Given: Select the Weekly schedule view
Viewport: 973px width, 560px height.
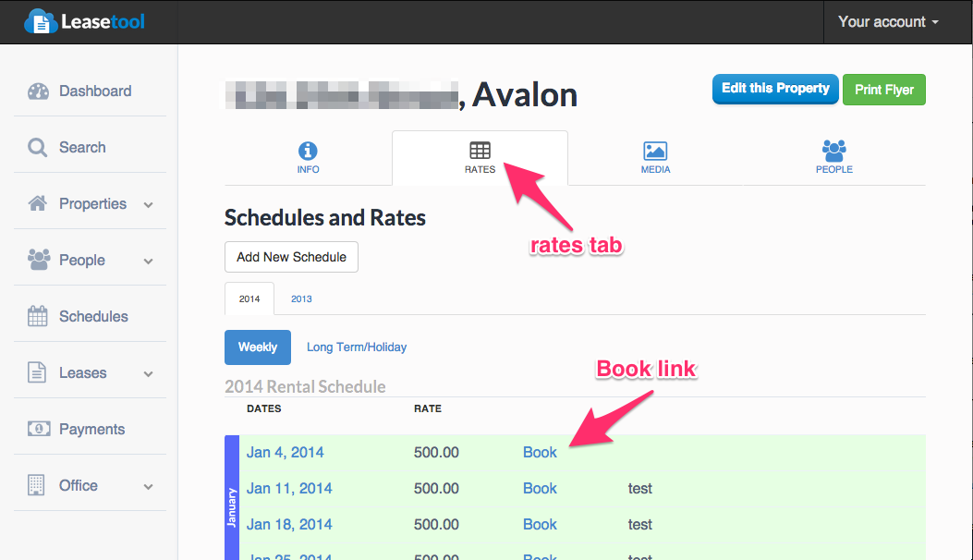Looking at the screenshot, I should (x=258, y=347).
